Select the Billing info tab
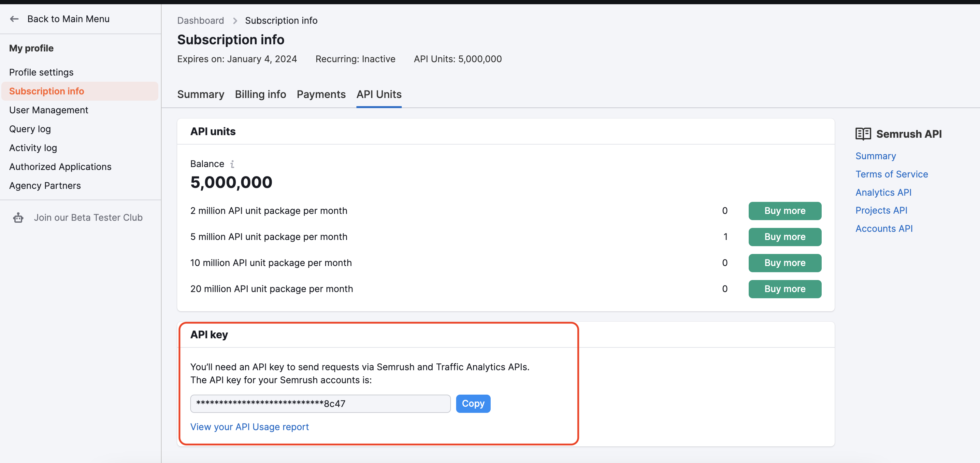The height and width of the screenshot is (463, 980). pos(260,94)
